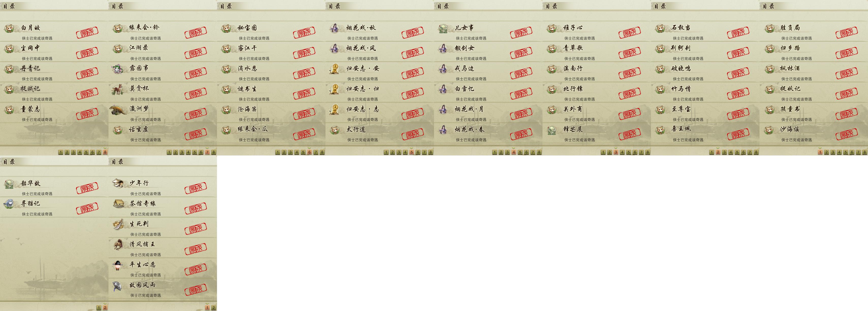Open the 沙海谣 entry row
Viewport: 868px width, 311px height.
(814, 133)
